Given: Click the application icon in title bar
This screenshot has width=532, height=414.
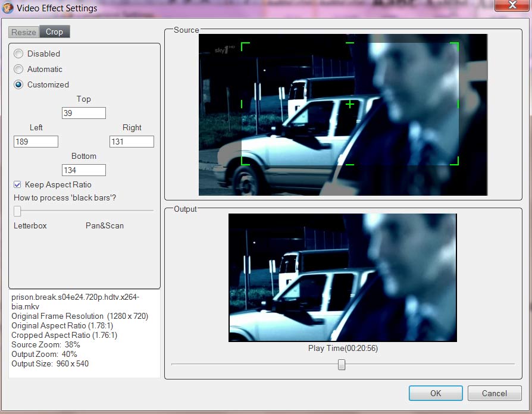Looking at the screenshot, I should click(8, 8).
